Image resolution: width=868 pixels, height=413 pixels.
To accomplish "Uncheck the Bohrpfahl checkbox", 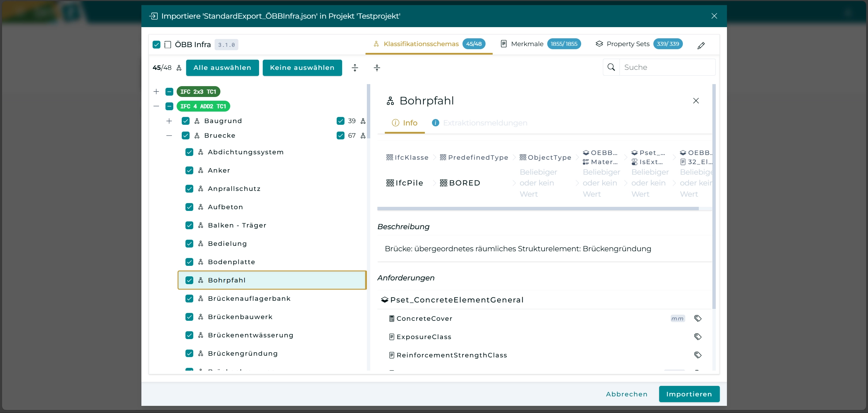I will point(189,280).
